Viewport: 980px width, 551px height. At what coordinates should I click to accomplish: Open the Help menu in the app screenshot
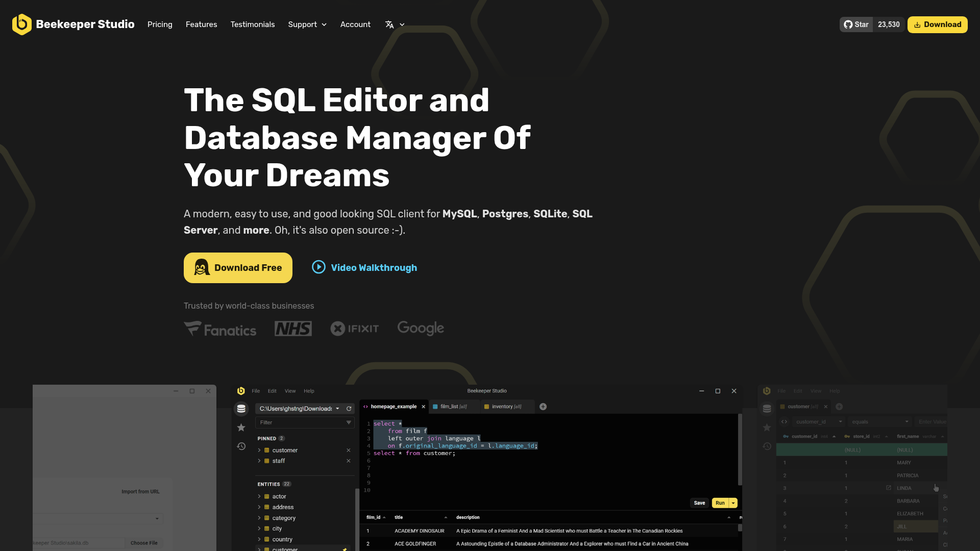pyautogui.click(x=309, y=391)
